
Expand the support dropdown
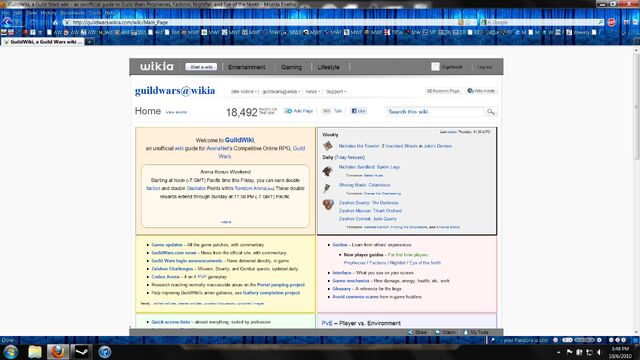tap(336, 91)
